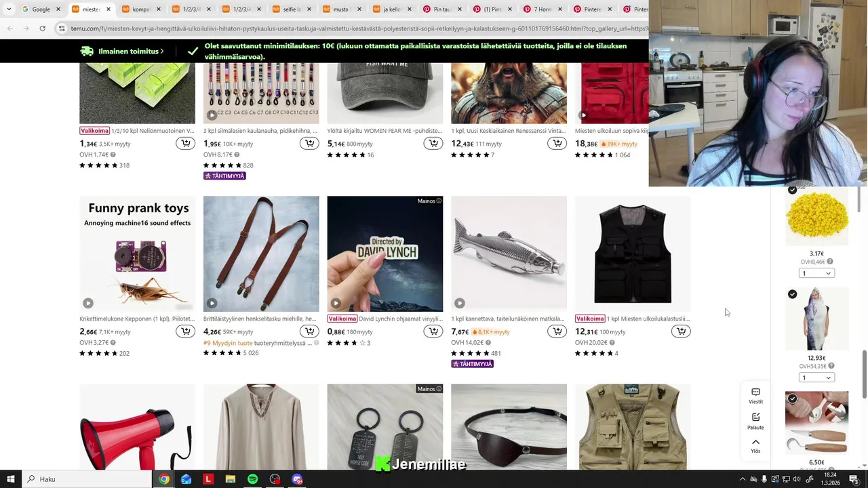Add leather suspenders to cart
Viewport: 868px width, 488px height.
tap(309, 331)
